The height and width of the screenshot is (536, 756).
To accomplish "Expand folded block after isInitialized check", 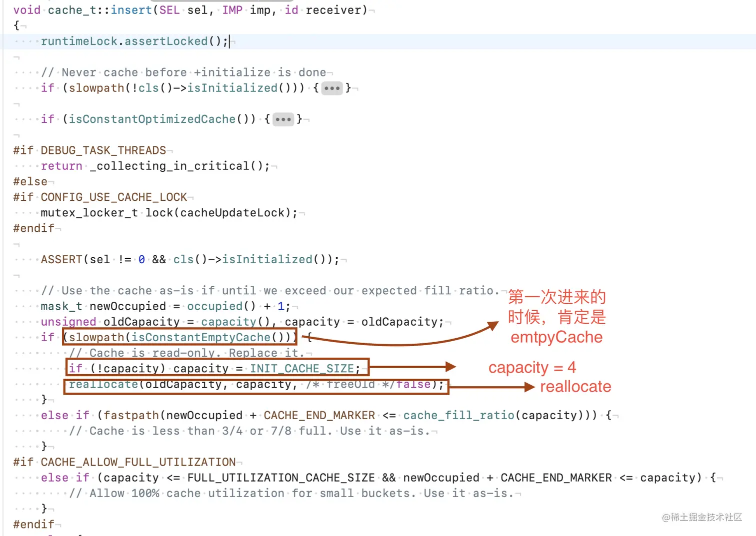I will (x=332, y=88).
